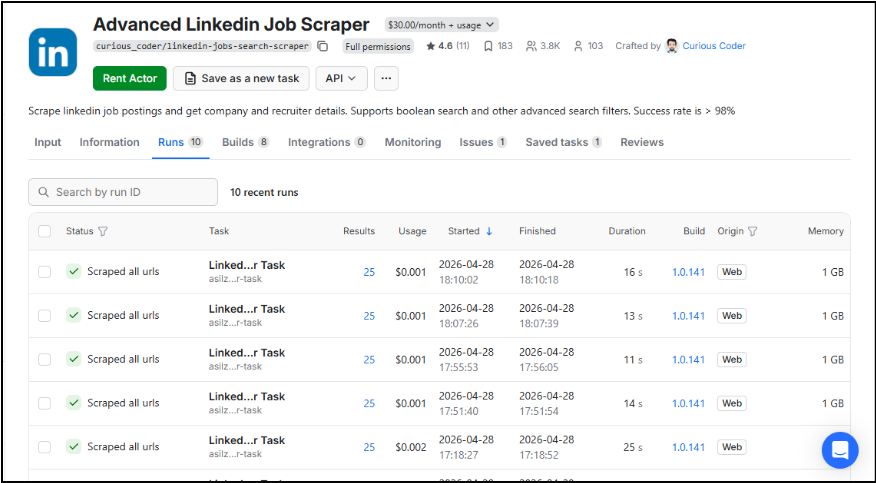The image size is (876, 483).
Task: Open build 1.0.141 of the 17:55:53 run
Action: pyautogui.click(x=688, y=360)
